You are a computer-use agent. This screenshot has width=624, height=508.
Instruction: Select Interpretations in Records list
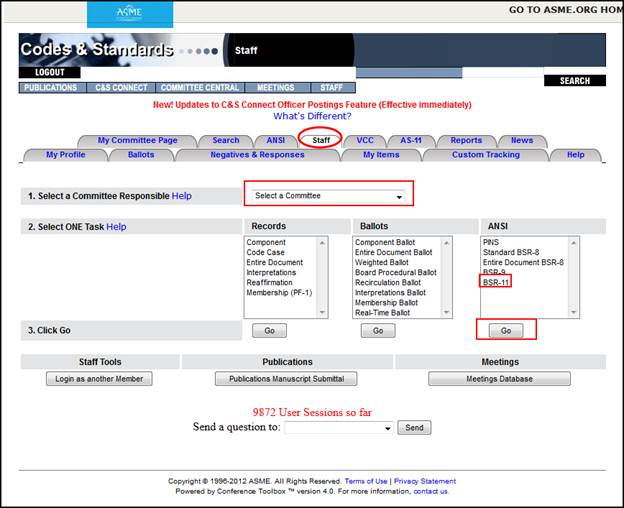[x=271, y=272]
